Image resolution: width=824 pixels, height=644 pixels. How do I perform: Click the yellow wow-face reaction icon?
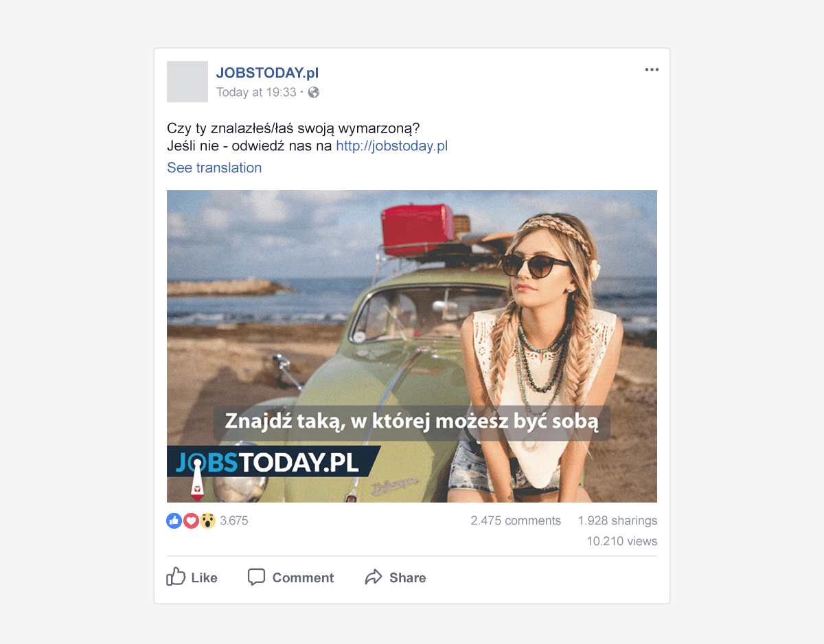[x=207, y=520]
